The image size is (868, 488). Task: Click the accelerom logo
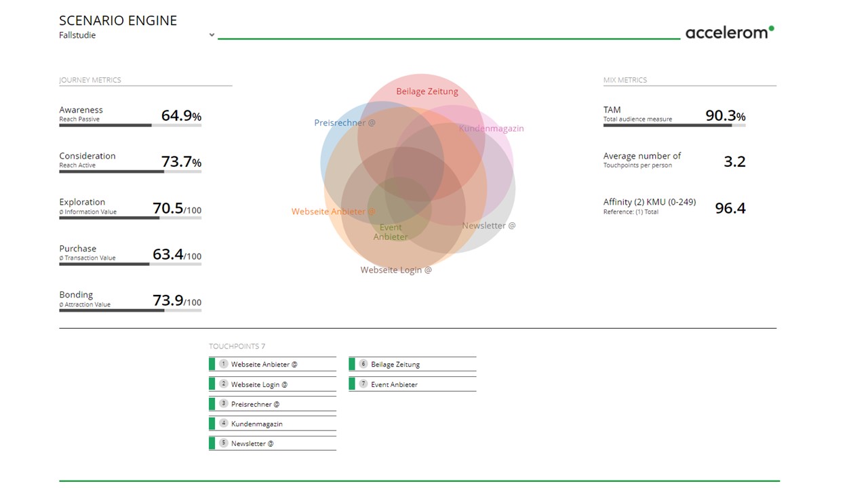[729, 33]
